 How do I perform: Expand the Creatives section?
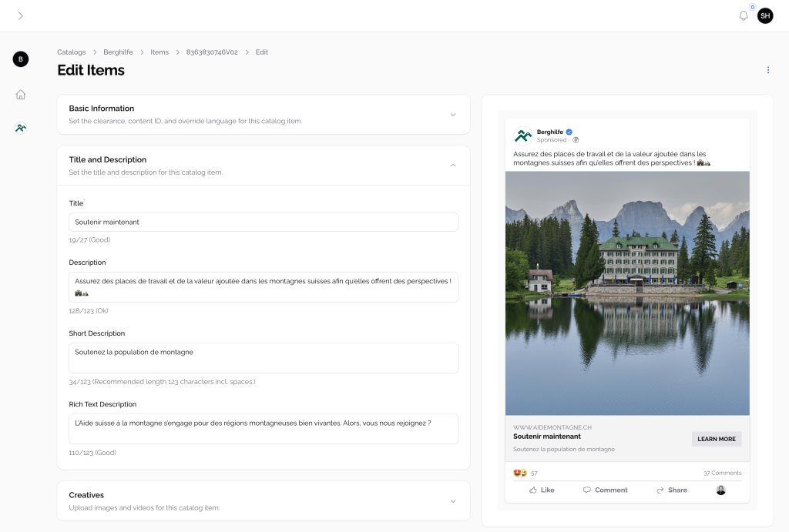453,501
